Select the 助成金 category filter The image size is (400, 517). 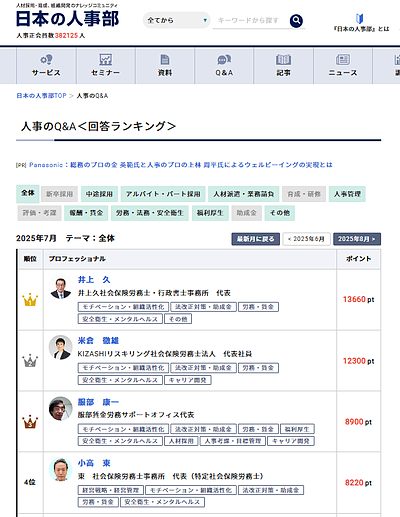coord(246,213)
